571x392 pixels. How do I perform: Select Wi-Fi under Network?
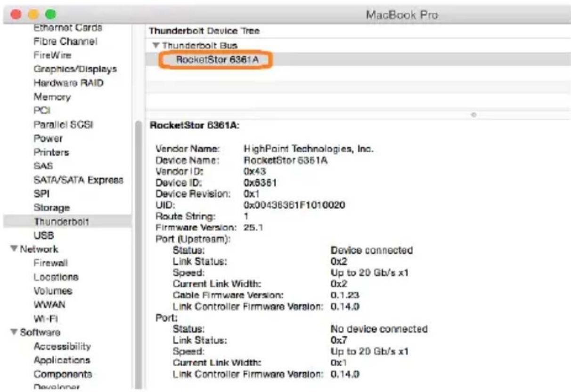tap(45, 318)
